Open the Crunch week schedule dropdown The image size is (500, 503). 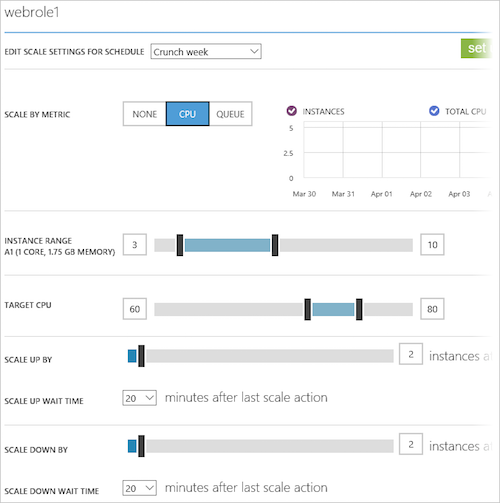pyautogui.click(x=206, y=52)
